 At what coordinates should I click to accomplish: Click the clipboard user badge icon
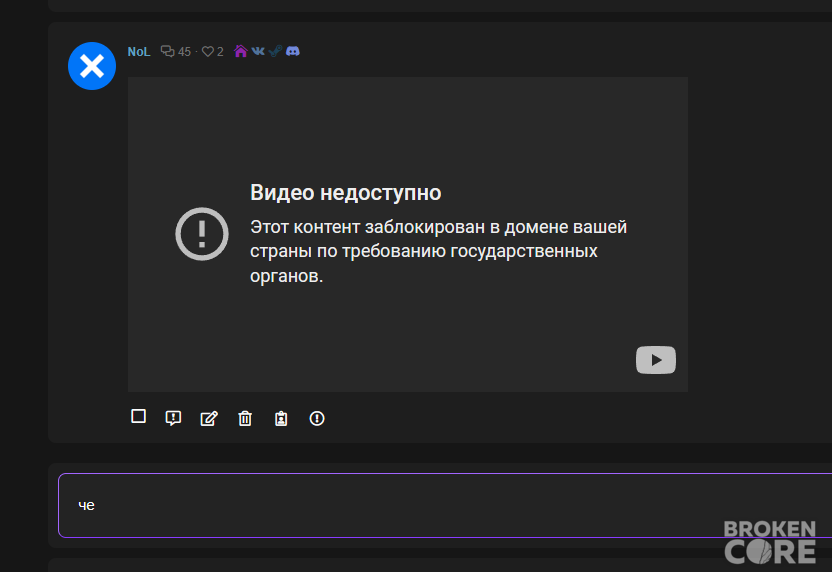point(281,419)
